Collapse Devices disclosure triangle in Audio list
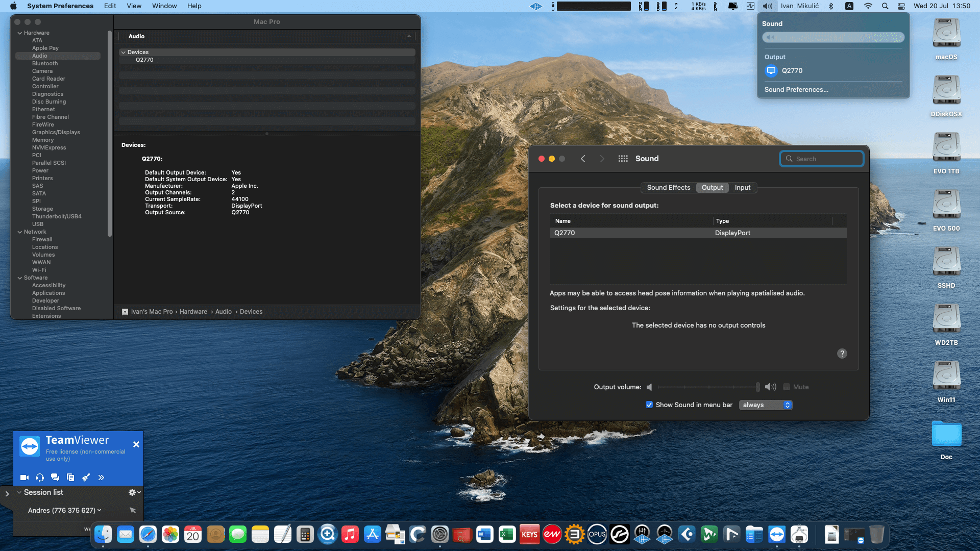The width and height of the screenshot is (980, 551). coord(123,53)
